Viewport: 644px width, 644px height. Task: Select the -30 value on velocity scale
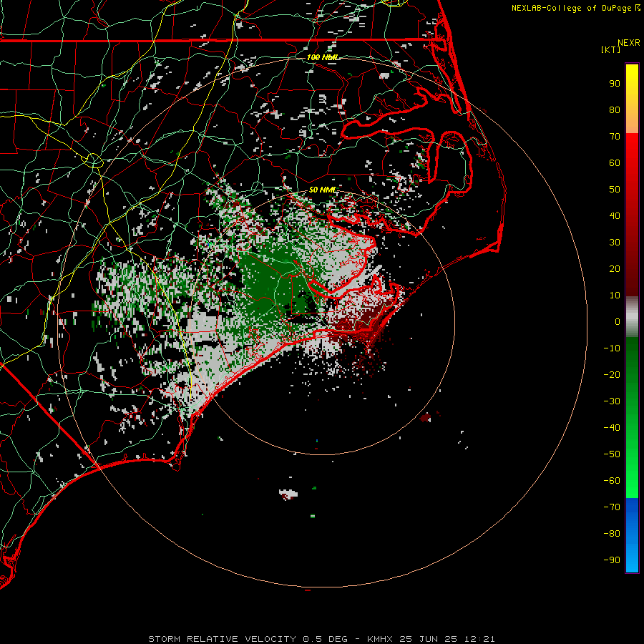[612, 401]
